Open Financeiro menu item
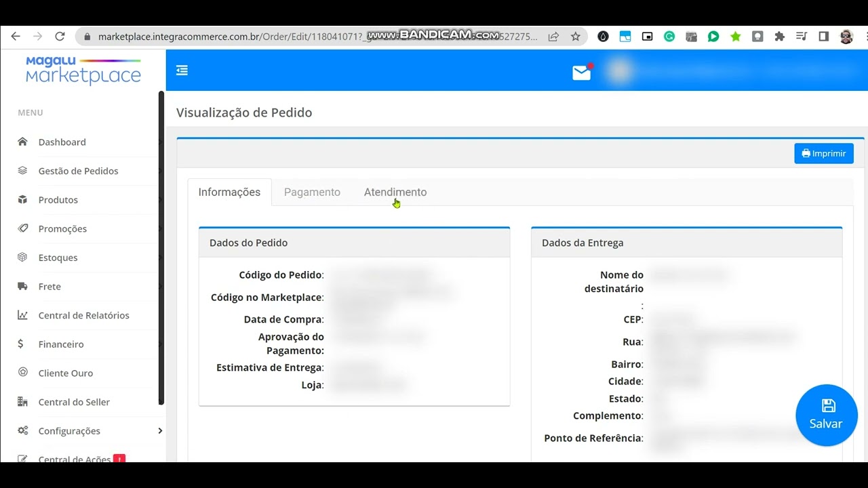Image resolution: width=868 pixels, height=488 pixels. pyautogui.click(x=61, y=344)
